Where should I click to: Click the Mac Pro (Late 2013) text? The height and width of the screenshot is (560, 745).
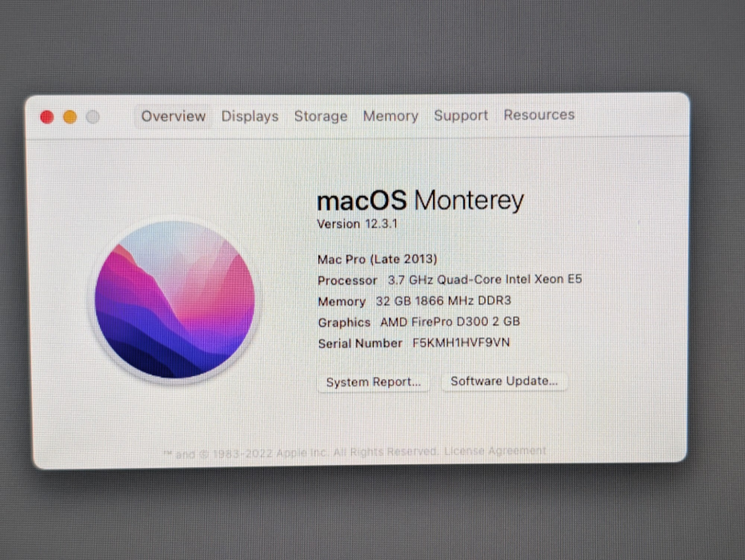coord(377,259)
